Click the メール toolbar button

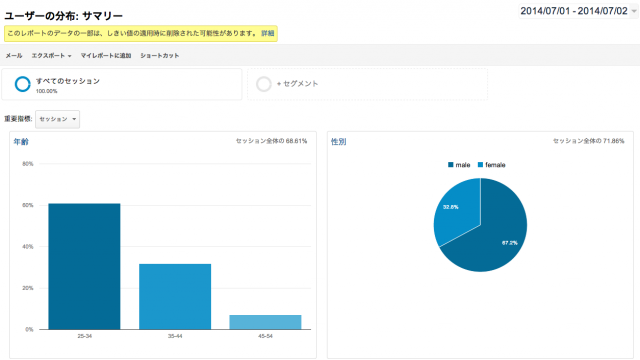click(14, 56)
